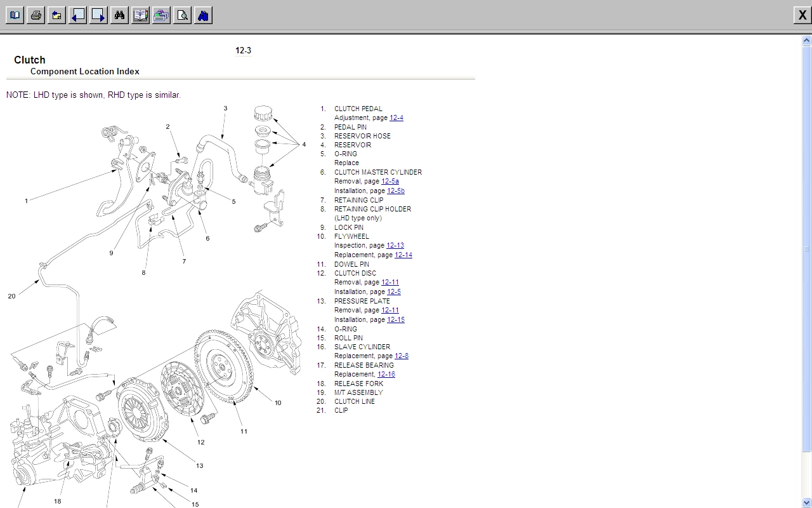Open clutch pedal adjustment page 12-4 link
The image size is (812, 508).
(x=396, y=118)
